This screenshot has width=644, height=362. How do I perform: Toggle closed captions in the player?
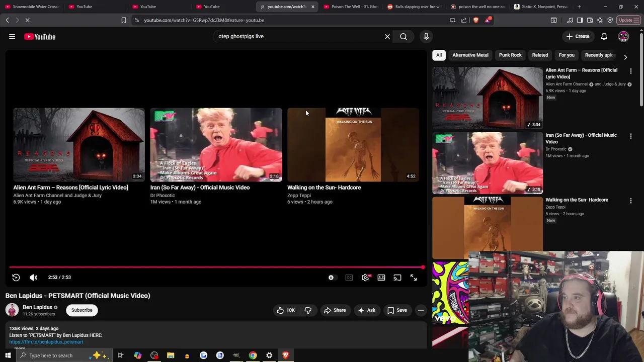click(349, 278)
